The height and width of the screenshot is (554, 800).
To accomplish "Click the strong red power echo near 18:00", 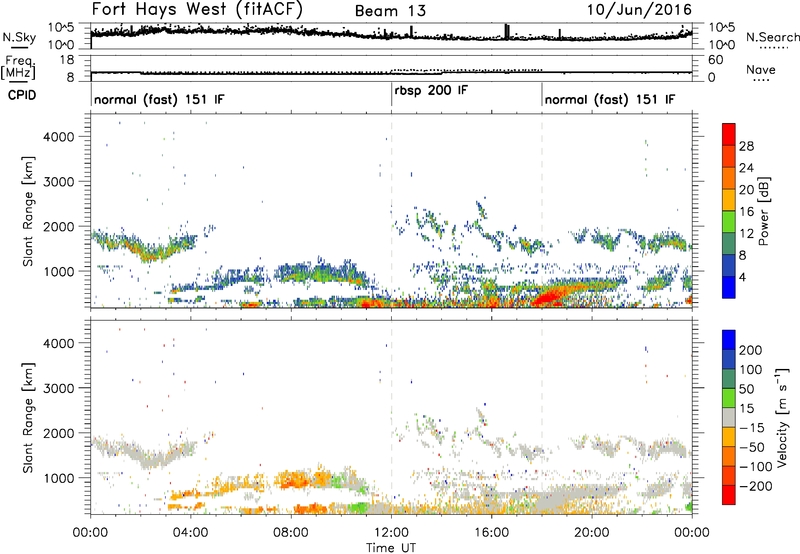I will 547,296.
